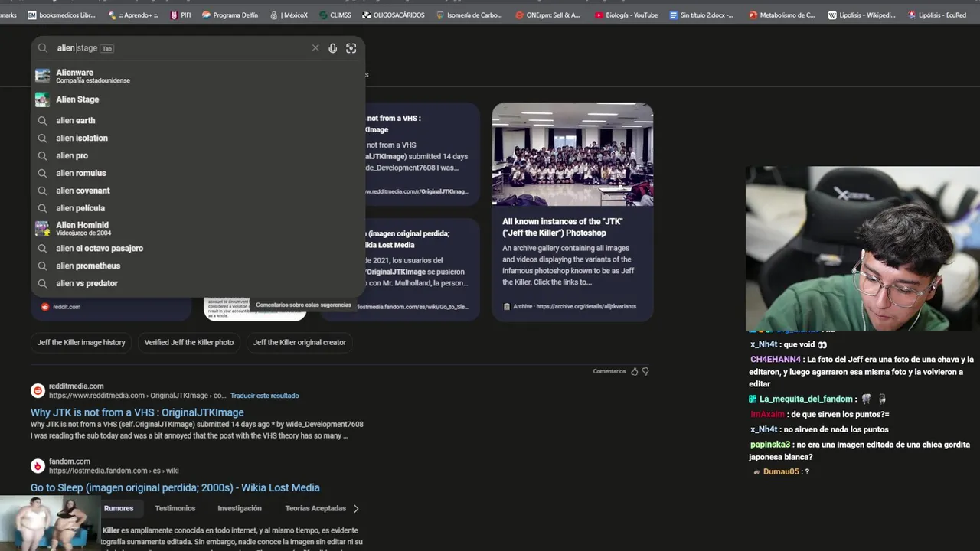Image resolution: width=980 pixels, height=551 pixels.
Task: Open the reddit.com source card link
Action: point(60,307)
